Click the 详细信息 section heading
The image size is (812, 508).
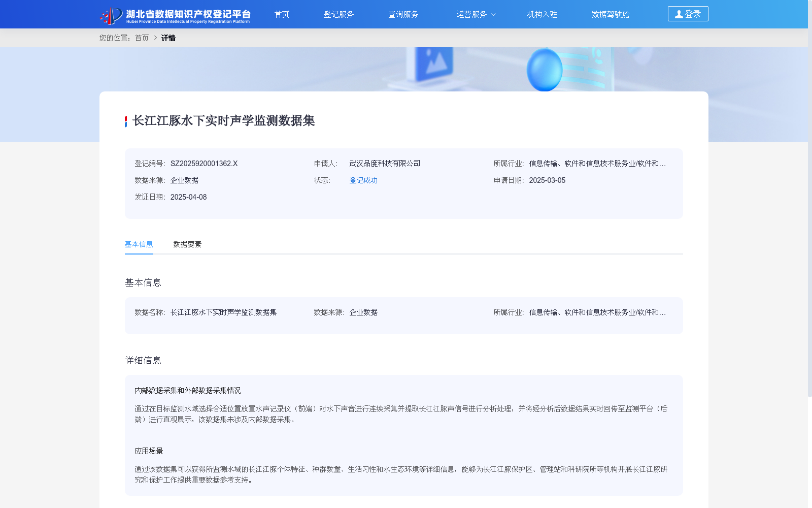tap(143, 361)
